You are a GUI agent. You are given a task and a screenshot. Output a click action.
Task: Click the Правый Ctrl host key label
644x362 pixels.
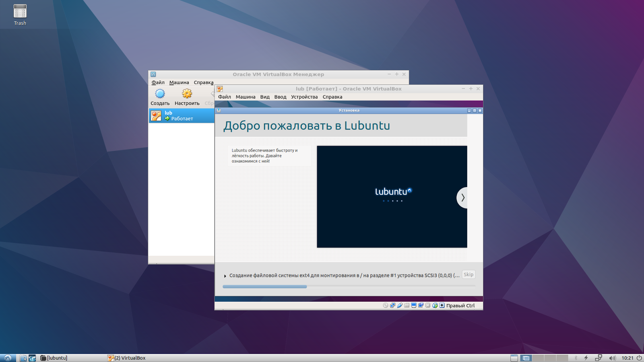460,306
